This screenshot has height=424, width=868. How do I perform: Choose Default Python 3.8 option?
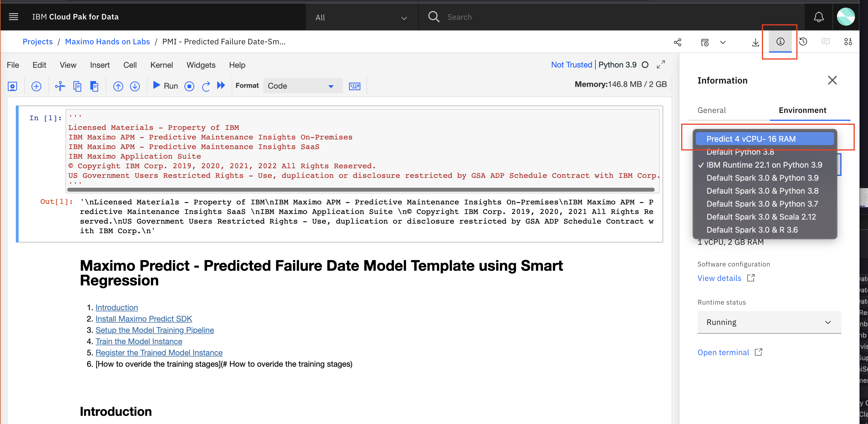tap(765, 152)
